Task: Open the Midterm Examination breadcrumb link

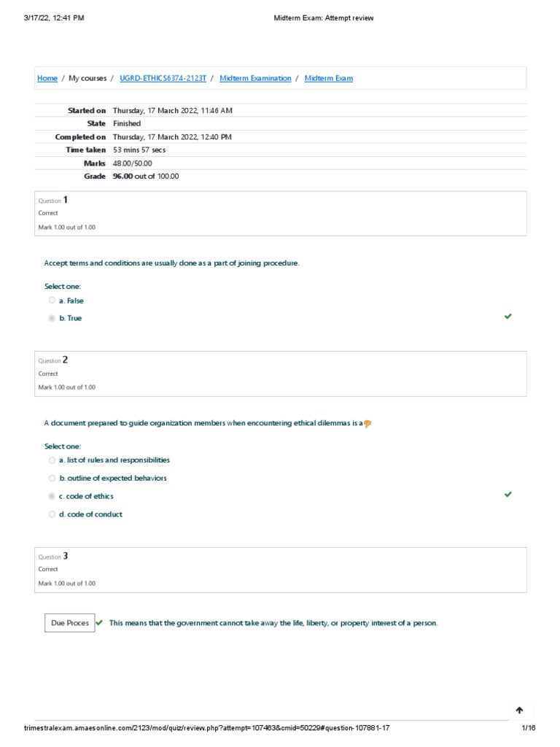Action: pos(255,79)
